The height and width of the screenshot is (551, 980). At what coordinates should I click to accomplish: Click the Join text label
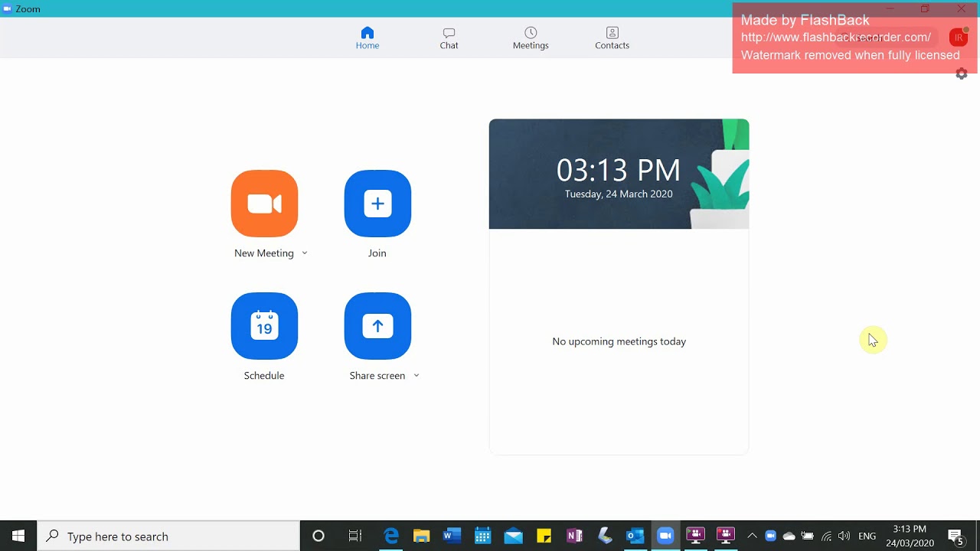(377, 253)
